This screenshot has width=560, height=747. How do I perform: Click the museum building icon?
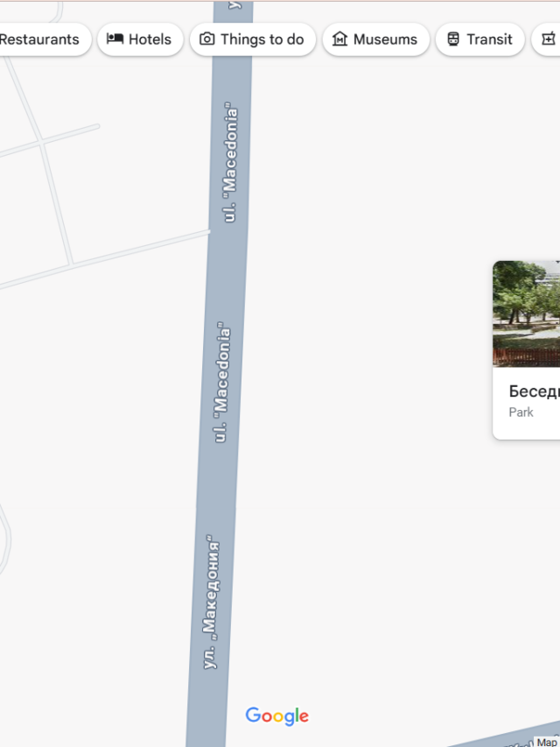pyautogui.click(x=339, y=39)
